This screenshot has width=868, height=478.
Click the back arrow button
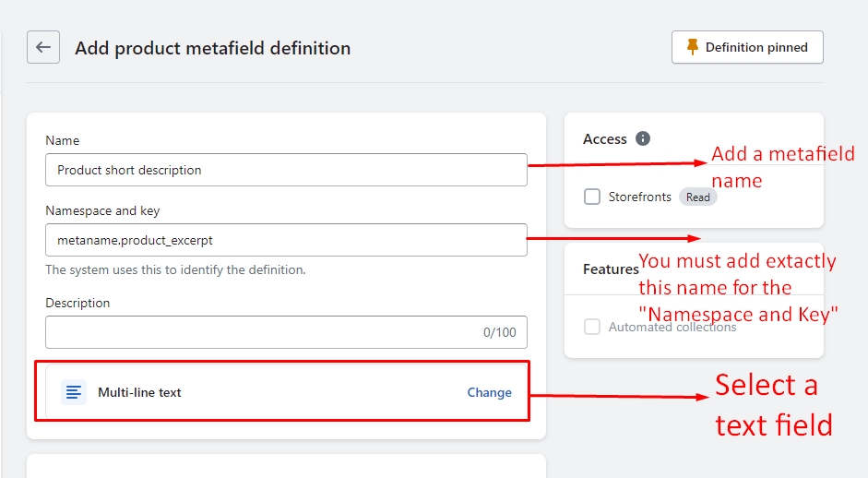click(43, 47)
